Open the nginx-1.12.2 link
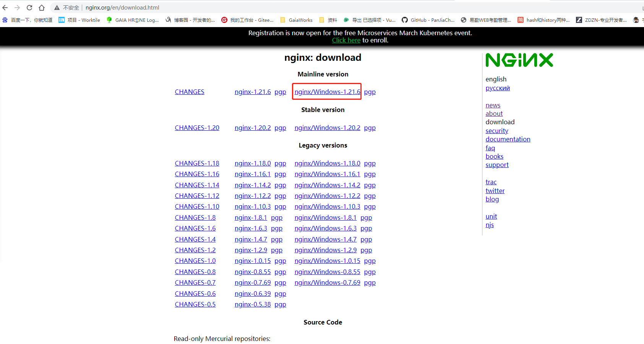 pyautogui.click(x=253, y=196)
